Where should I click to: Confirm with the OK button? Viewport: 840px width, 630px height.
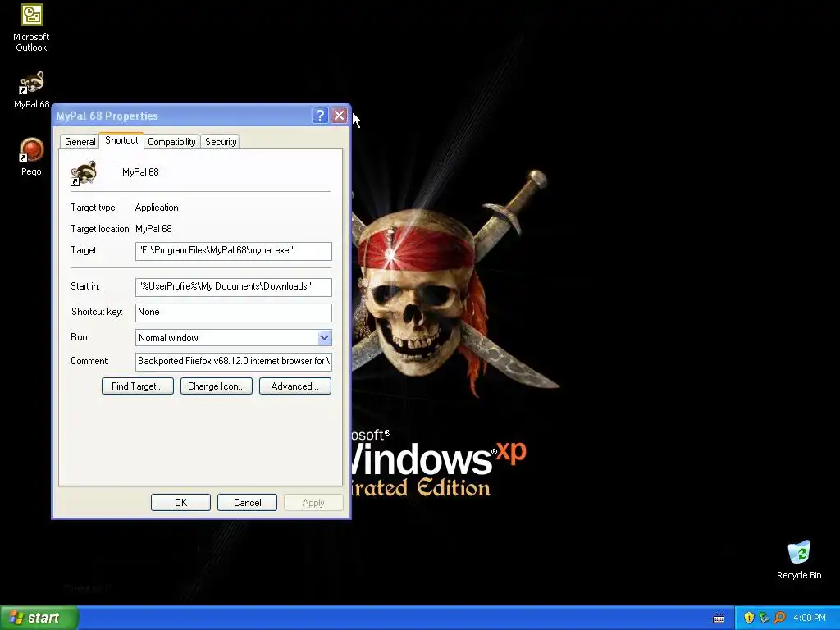point(180,503)
